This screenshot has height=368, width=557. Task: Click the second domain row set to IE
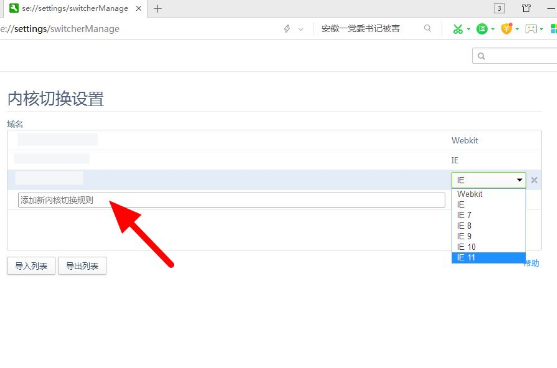click(x=274, y=160)
